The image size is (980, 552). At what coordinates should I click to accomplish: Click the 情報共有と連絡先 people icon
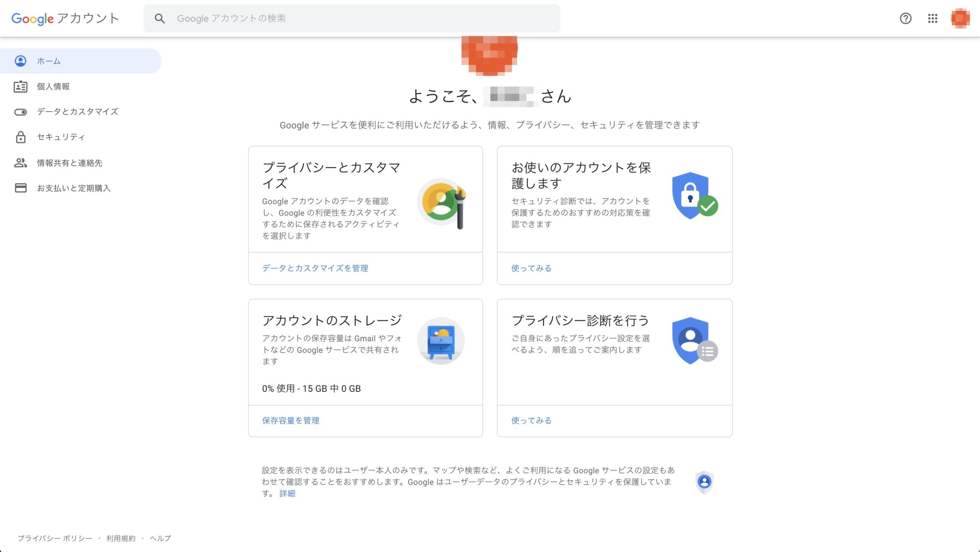point(20,163)
